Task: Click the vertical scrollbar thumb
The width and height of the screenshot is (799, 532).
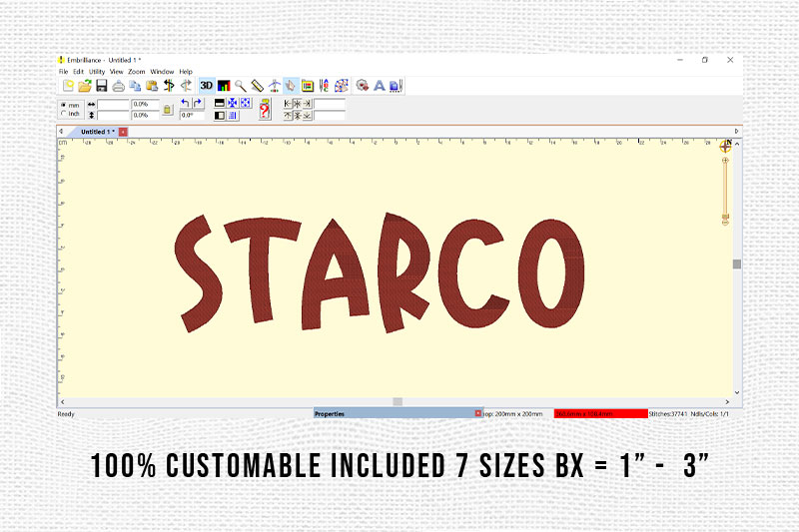Action: pyautogui.click(x=737, y=264)
